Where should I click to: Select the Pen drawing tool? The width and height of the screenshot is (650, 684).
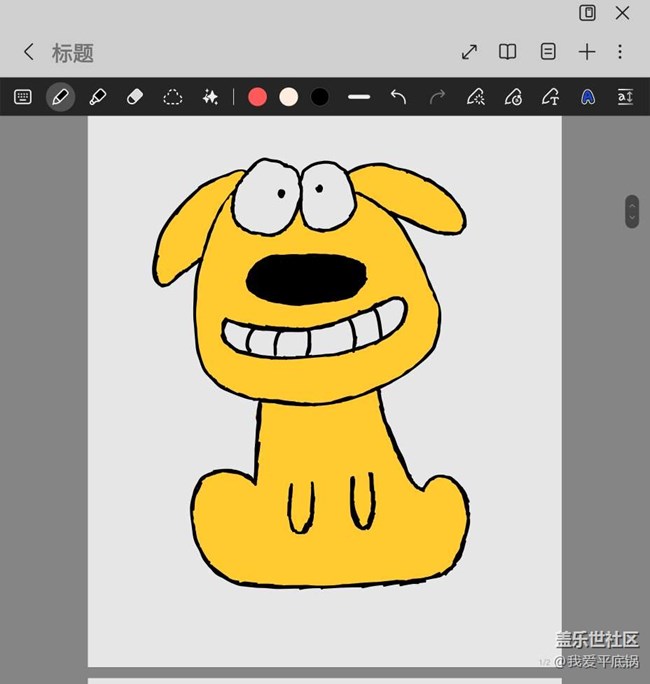(x=60, y=97)
